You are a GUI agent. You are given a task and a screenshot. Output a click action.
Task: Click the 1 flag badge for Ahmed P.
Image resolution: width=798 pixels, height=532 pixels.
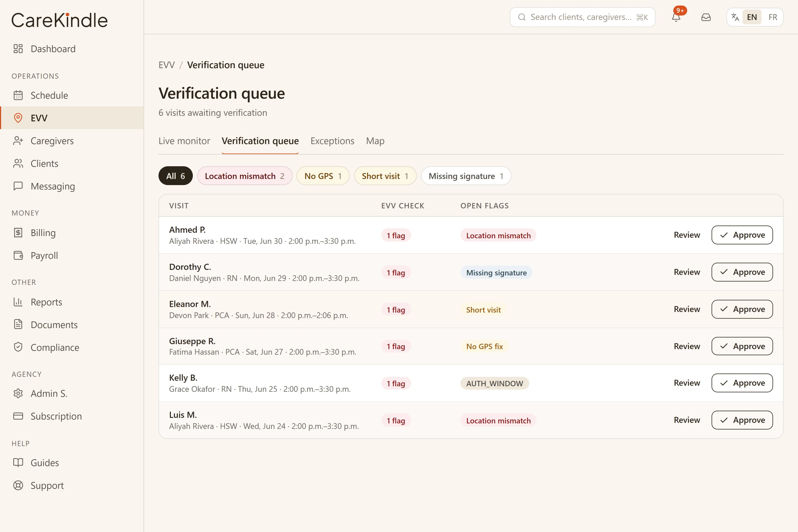pos(396,235)
